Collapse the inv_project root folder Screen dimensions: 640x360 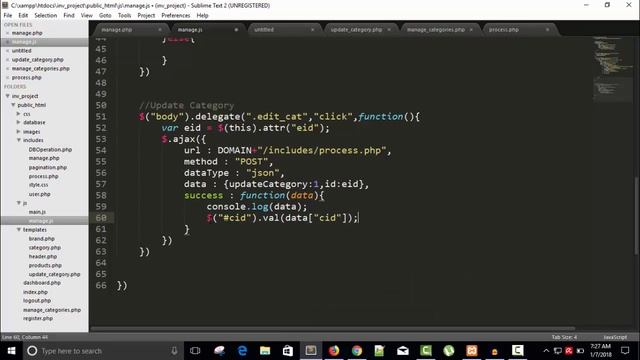pyautogui.click(x=7, y=96)
